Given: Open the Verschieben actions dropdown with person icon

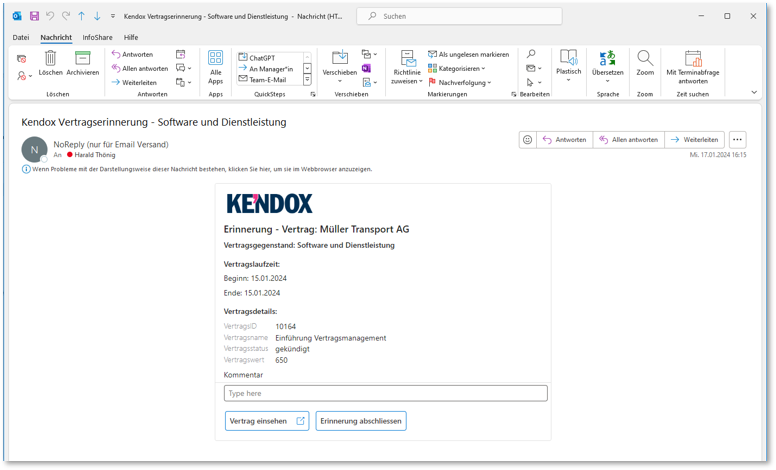Looking at the screenshot, I should (369, 82).
